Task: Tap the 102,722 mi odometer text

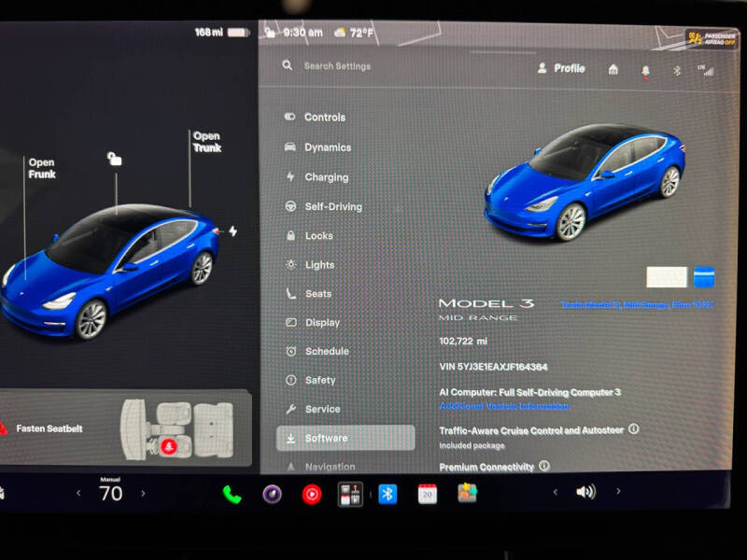Action: (463, 341)
